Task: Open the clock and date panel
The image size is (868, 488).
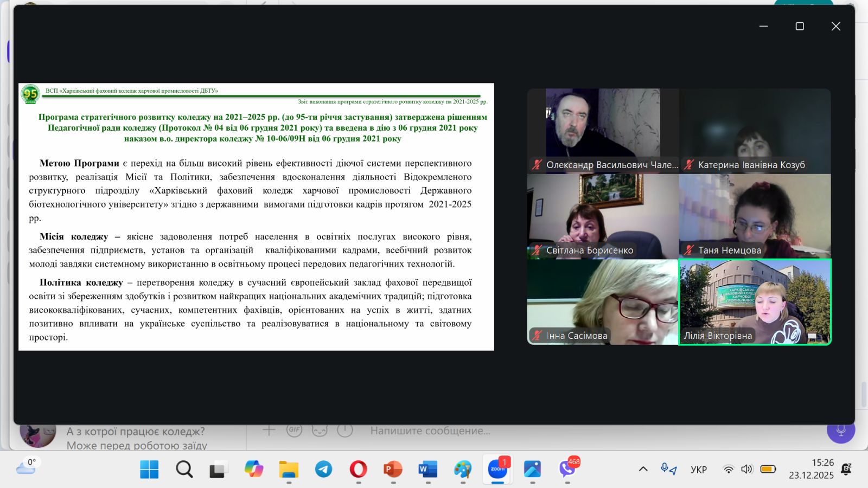Action: click(811, 469)
